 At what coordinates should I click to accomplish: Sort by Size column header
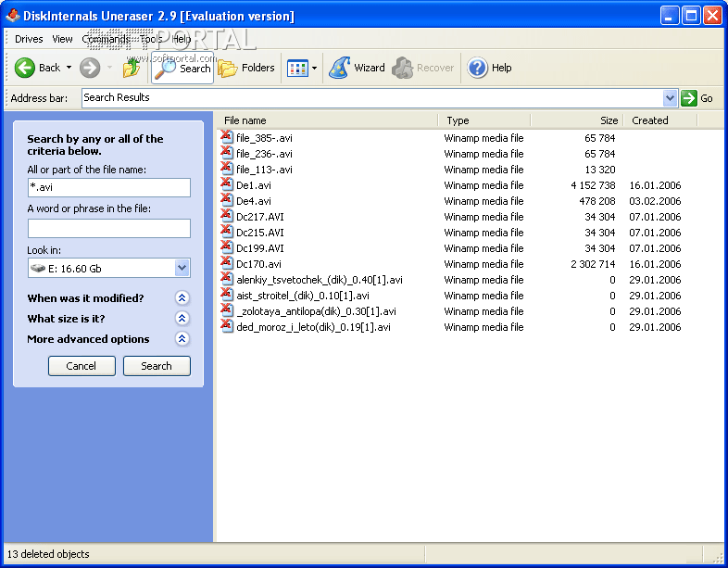(577, 120)
